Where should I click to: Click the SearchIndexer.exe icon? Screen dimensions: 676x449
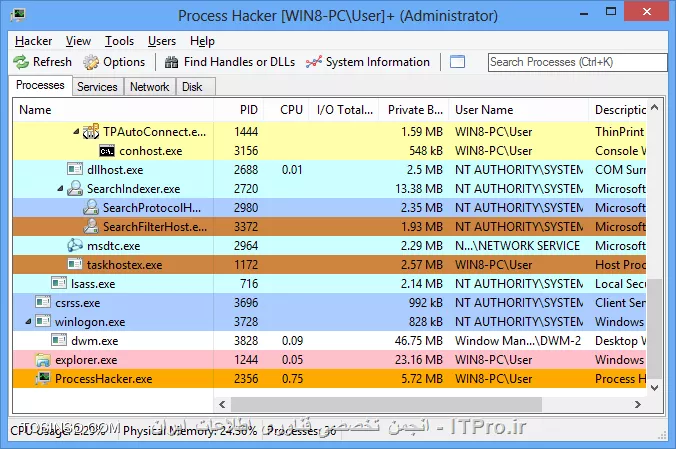(x=75, y=188)
